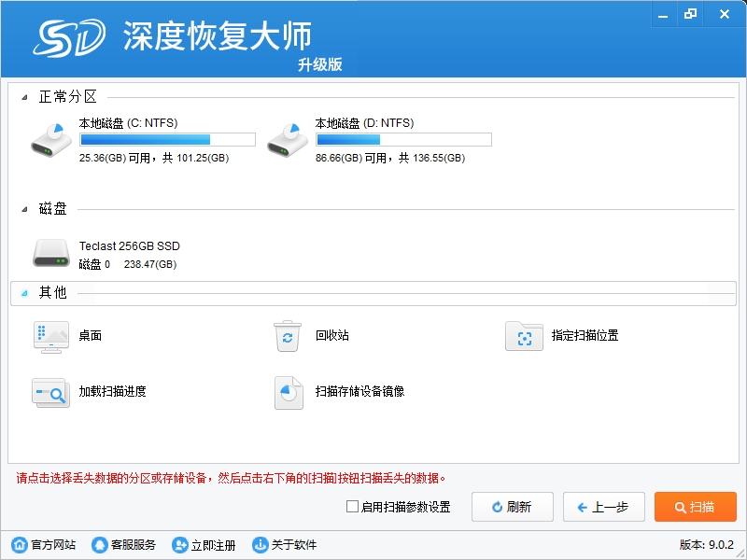Click the 桌面 (Desktop) recovery icon
This screenshot has height=560, width=747.
(50, 336)
